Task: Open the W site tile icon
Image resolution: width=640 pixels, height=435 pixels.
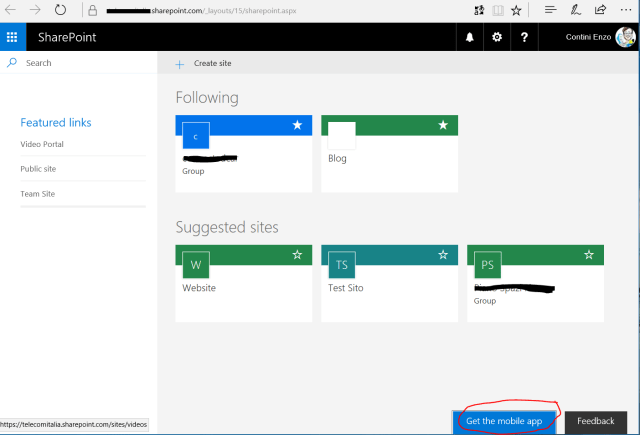Action: (196, 265)
